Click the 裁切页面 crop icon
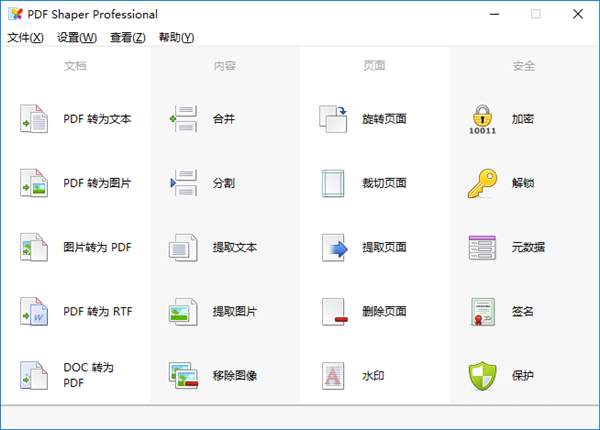Image resolution: width=600 pixels, height=430 pixels. (x=333, y=183)
